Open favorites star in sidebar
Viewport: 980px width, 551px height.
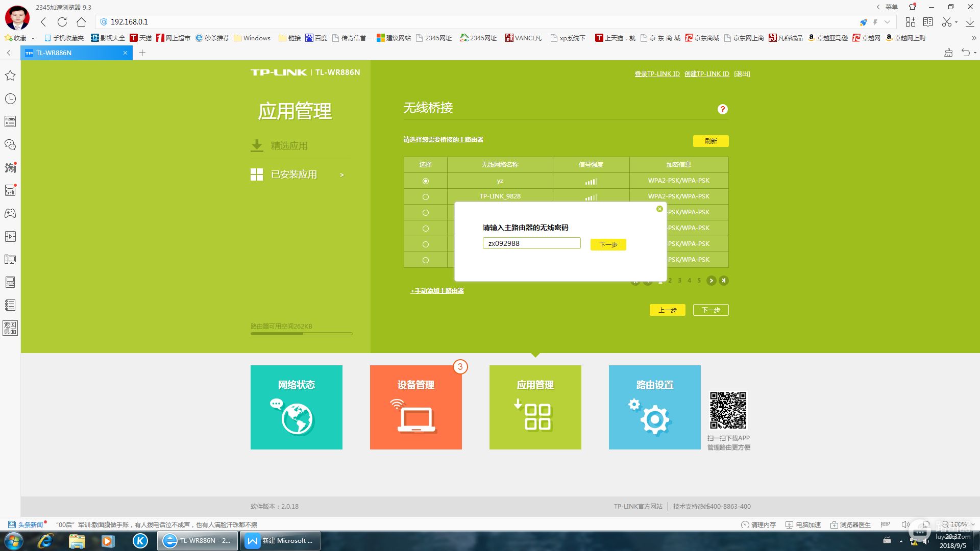(10, 76)
